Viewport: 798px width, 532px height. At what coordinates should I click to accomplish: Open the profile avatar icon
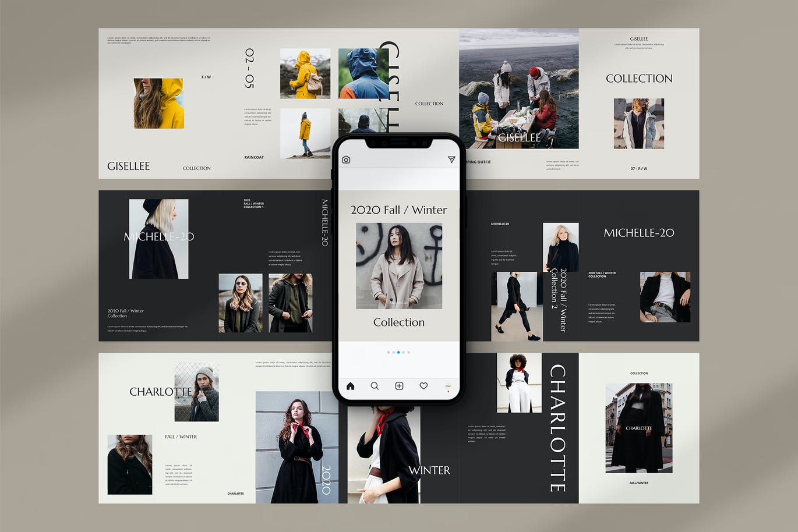(448, 386)
